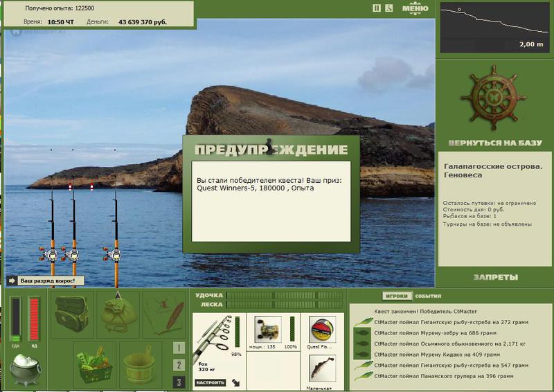Click fish icon beside the 272 грамм entry
The width and height of the screenshot is (554, 392).
coord(363,322)
